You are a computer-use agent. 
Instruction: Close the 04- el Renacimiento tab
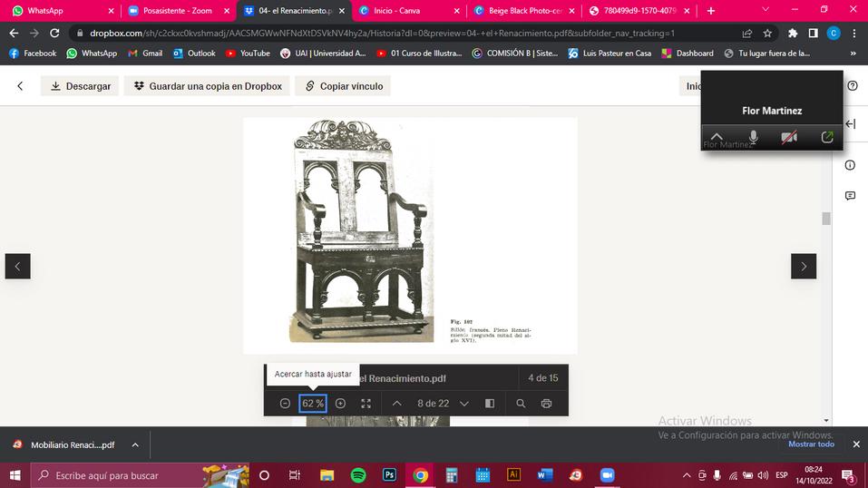342,11
